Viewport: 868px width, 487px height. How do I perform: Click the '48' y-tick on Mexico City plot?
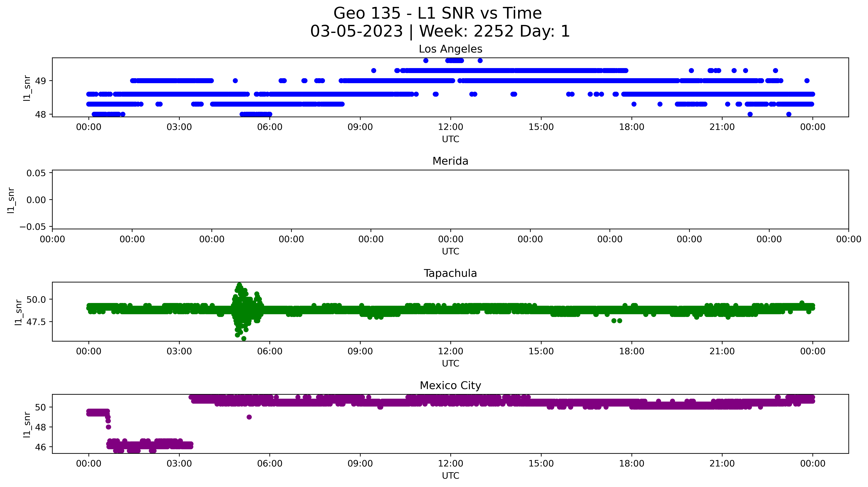pyautogui.click(x=40, y=427)
